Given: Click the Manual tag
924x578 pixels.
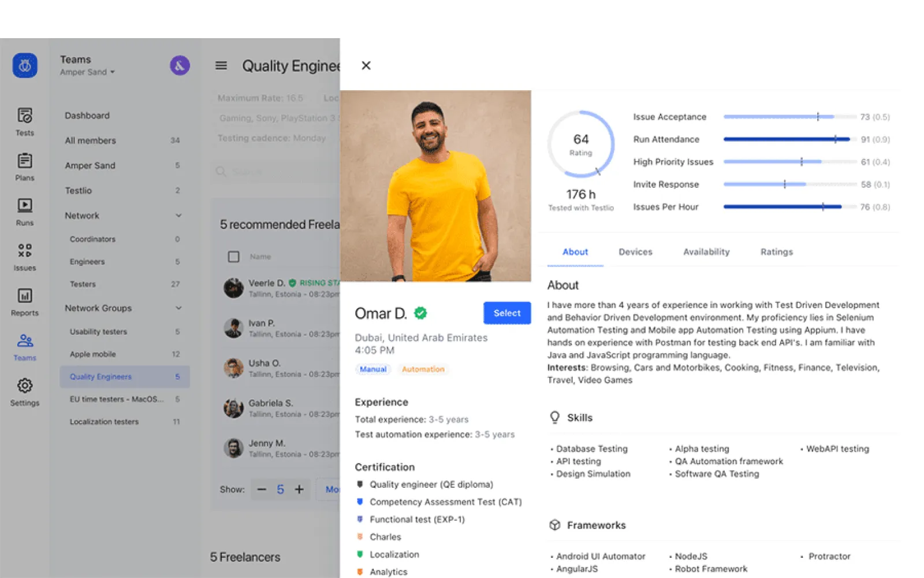Looking at the screenshot, I should (373, 369).
